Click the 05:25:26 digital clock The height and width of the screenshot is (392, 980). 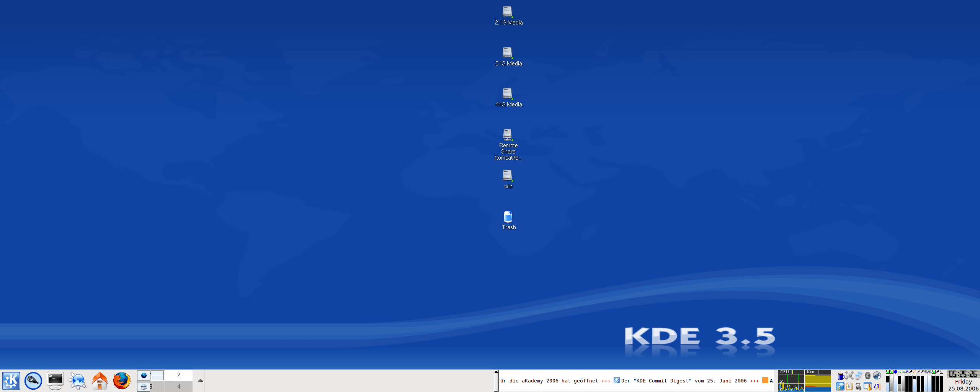pyautogui.click(x=963, y=374)
